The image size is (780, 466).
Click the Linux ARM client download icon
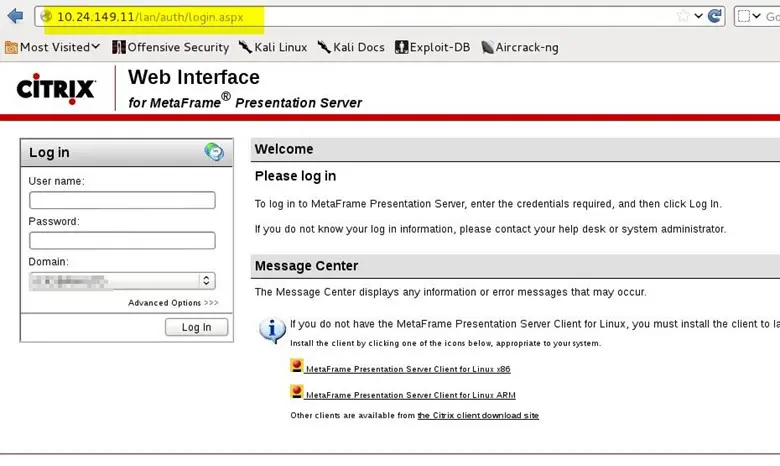pyautogui.click(x=296, y=393)
